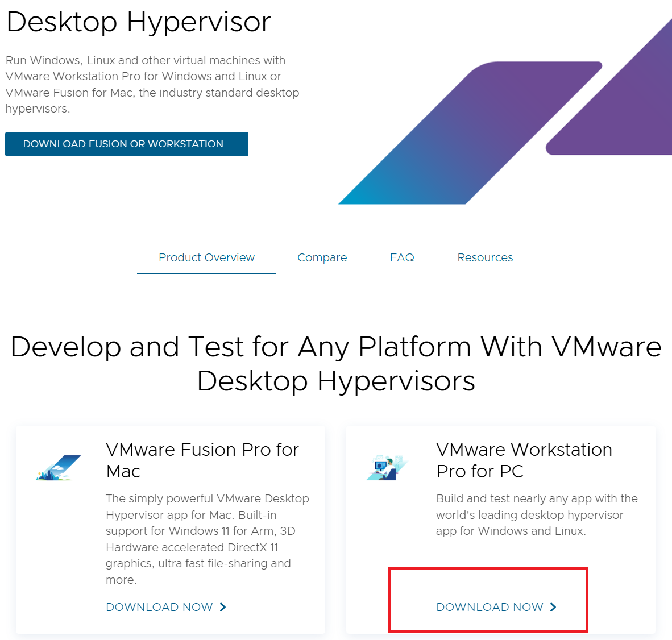This screenshot has height=640, width=672.
Task: Click the intro paragraph 'Run Windows, Linux and other'
Action: point(152,84)
